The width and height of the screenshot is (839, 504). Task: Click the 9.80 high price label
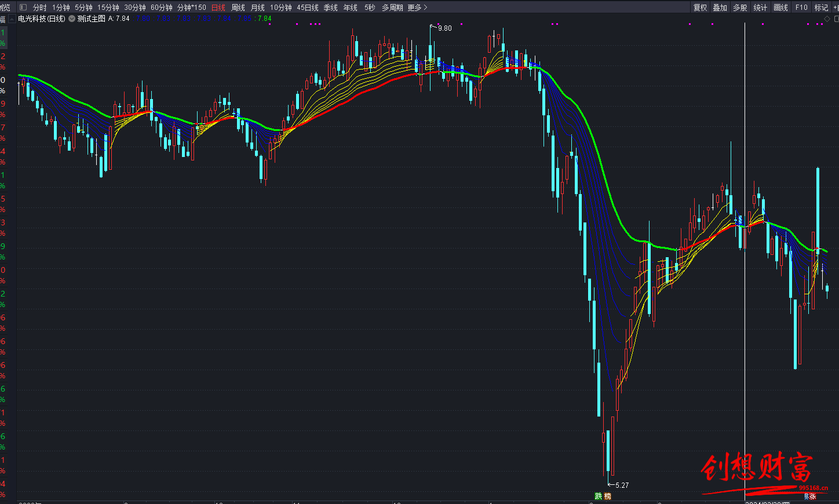(444, 28)
